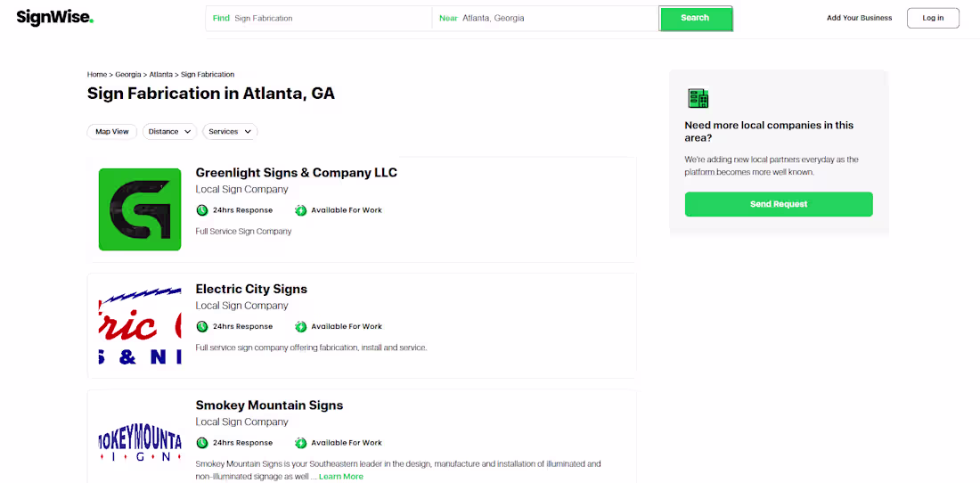Go to Atlanta breadcrumb
The height and width of the screenshot is (483, 980).
tap(160, 75)
